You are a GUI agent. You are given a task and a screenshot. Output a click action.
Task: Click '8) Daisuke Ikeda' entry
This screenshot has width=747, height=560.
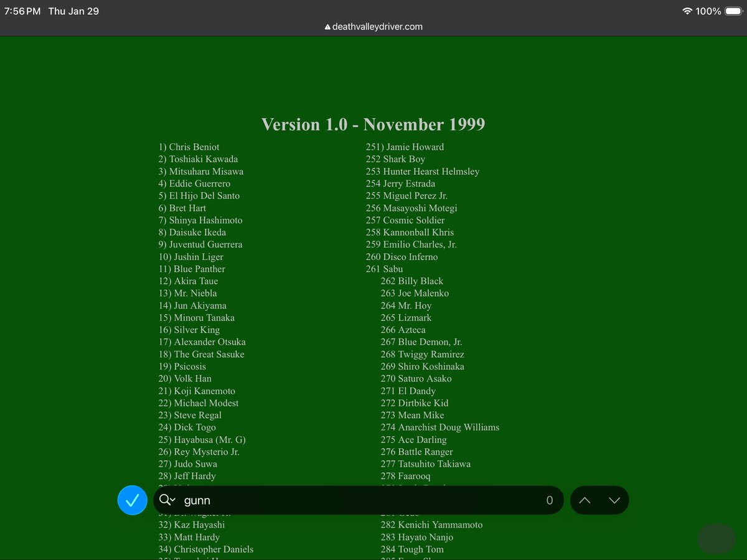192,232
